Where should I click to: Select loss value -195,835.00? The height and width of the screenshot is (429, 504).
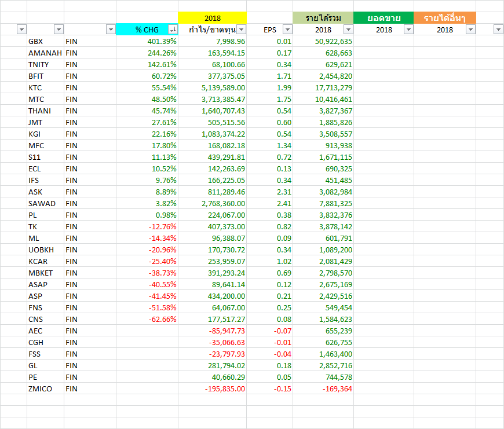pos(213,389)
